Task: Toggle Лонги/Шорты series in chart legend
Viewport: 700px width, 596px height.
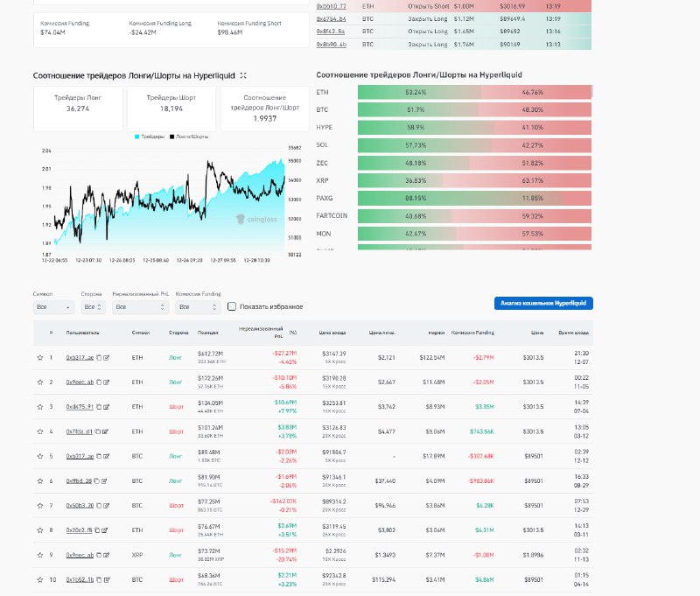Action: click(192, 137)
